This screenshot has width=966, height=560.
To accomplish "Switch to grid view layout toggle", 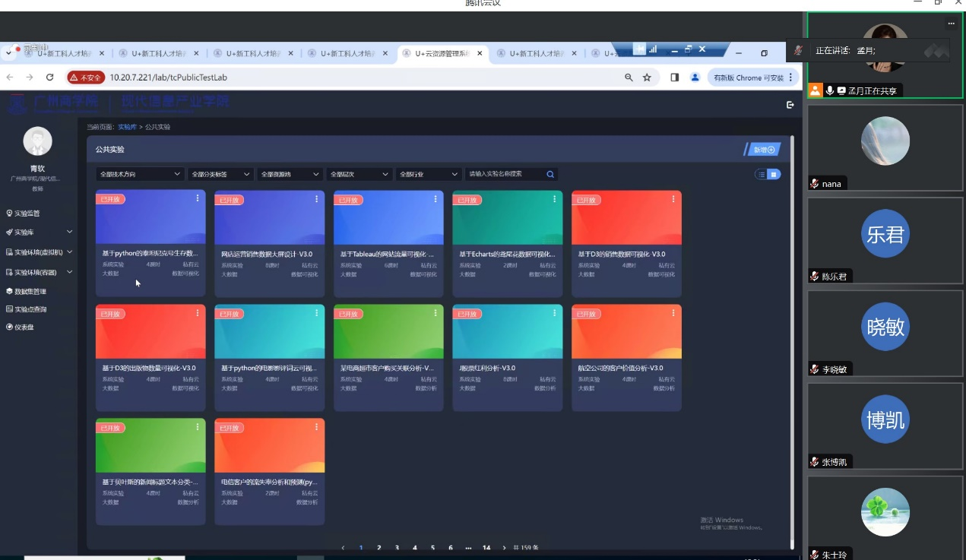I will pyautogui.click(x=774, y=174).
